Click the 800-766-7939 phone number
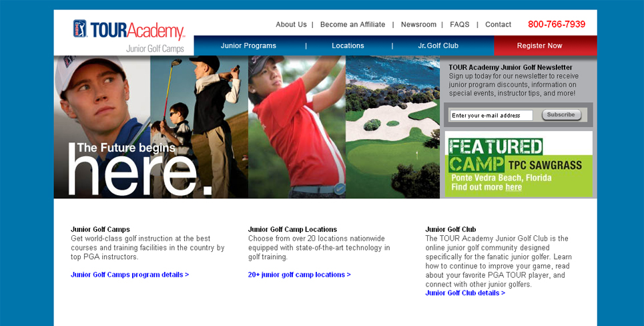644x326 pixels. click(557, 24)
